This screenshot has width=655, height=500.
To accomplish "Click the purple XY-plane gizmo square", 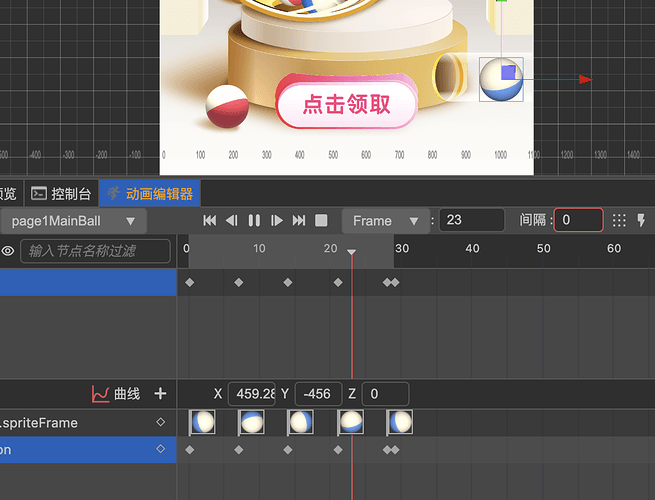I will pyautogui.click(x=508, y=72).
